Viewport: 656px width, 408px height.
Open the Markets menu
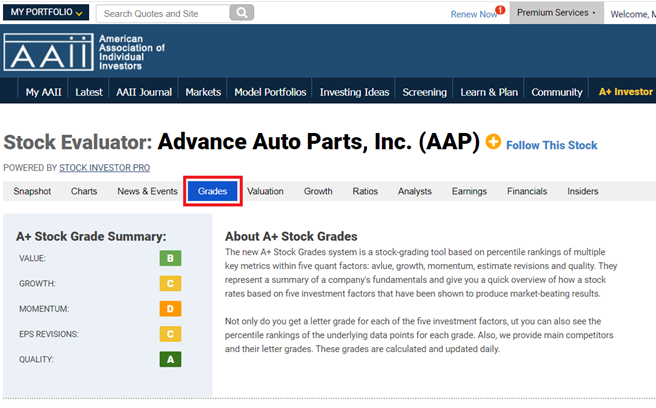pos(203,92)
